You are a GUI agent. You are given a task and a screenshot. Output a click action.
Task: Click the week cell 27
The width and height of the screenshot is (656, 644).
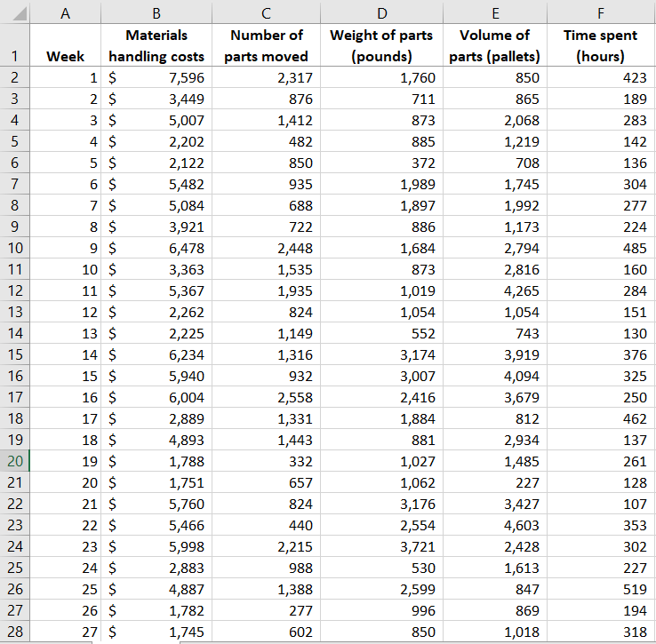[65, 632]
